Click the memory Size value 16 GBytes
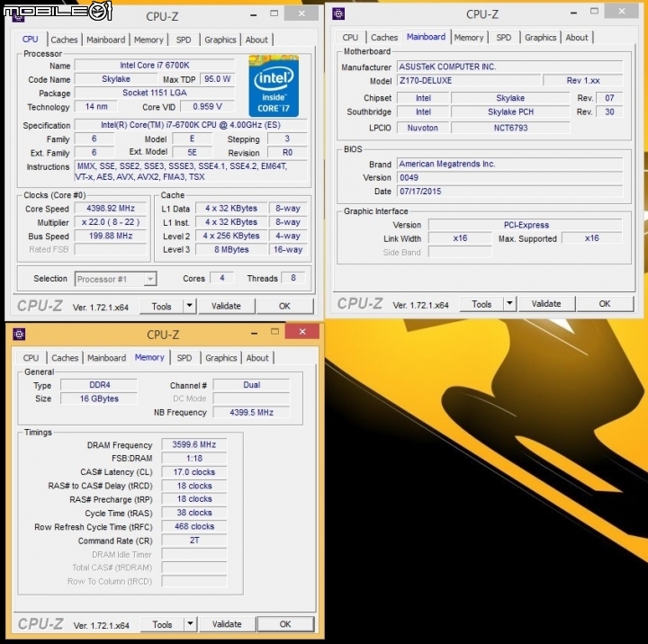The image size is (648, 644). (x=99, y=398)
